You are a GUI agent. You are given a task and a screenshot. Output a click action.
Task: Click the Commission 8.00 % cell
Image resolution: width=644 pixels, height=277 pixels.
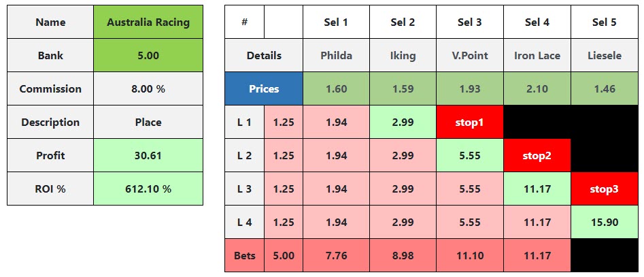tap(148, 88)
